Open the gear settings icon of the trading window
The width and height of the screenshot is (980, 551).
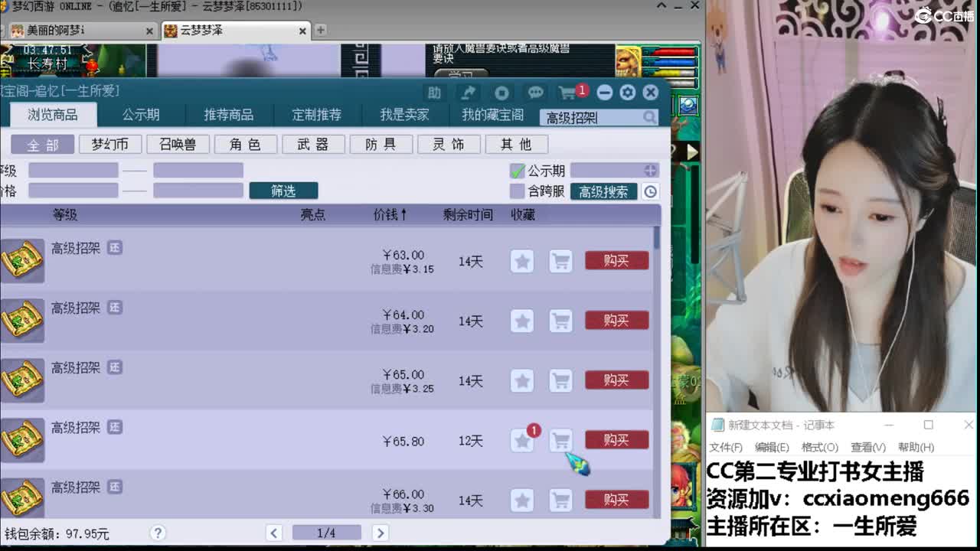click(x=628, y=92)
